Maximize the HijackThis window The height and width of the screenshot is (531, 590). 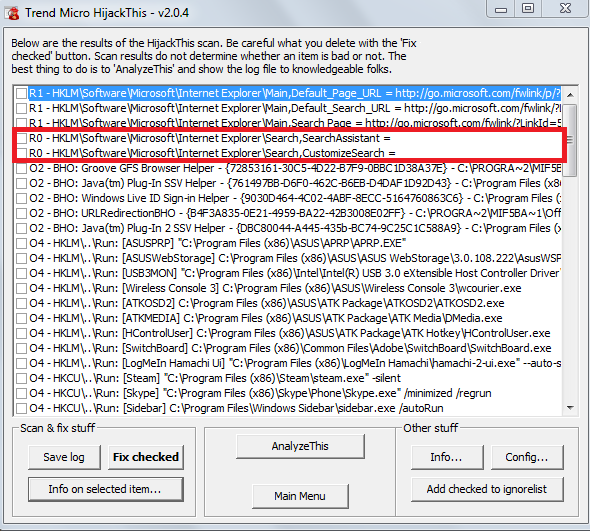click(x=528, y=9)
